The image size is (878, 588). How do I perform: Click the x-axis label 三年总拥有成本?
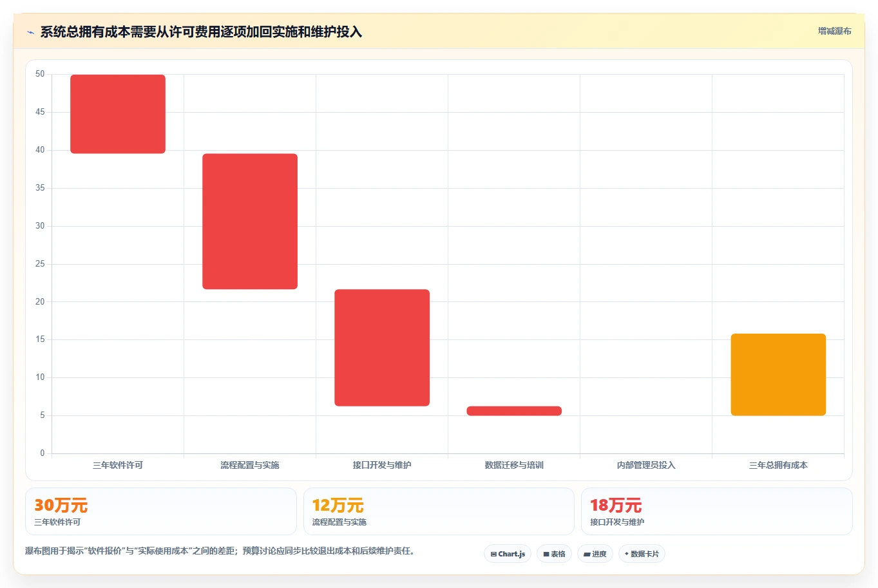(778, 465)
